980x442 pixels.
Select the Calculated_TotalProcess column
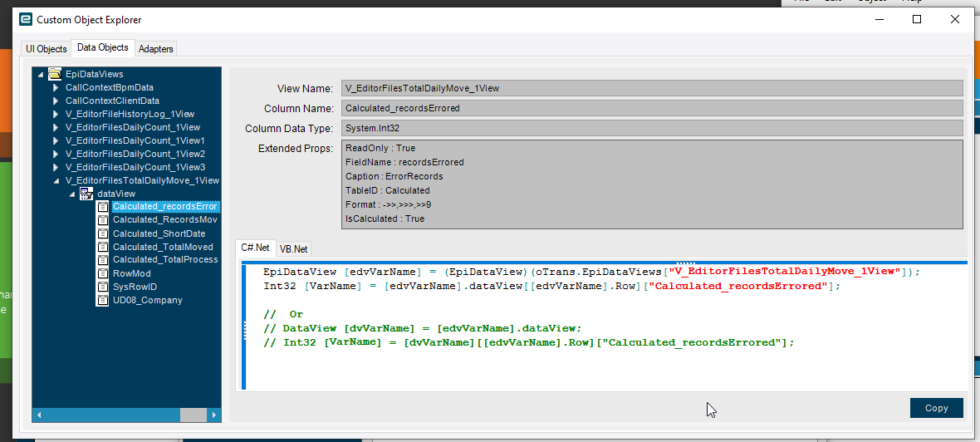pos(165,259)
